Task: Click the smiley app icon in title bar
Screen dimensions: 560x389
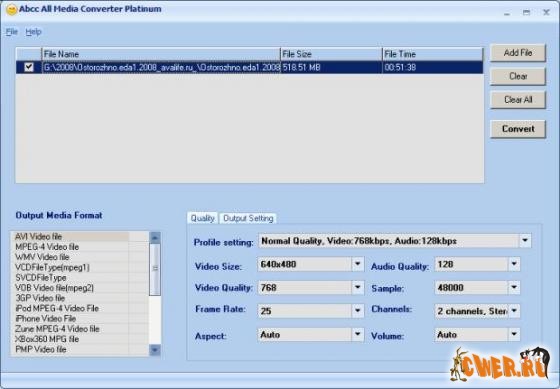Action: tap(11, 10)
